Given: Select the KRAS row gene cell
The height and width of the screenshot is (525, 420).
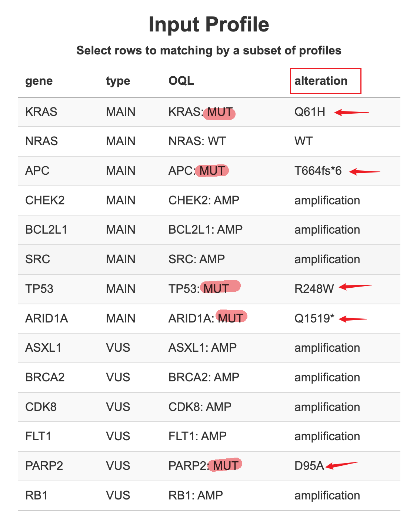Looking at the screenshot, I should pyautogui.click(x=41, y=112).
